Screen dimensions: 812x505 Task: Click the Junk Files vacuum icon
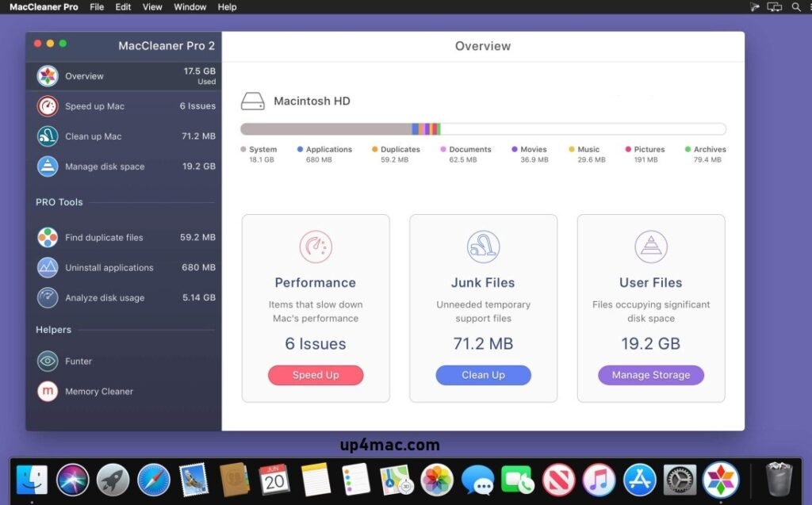[x=483, y=247]
